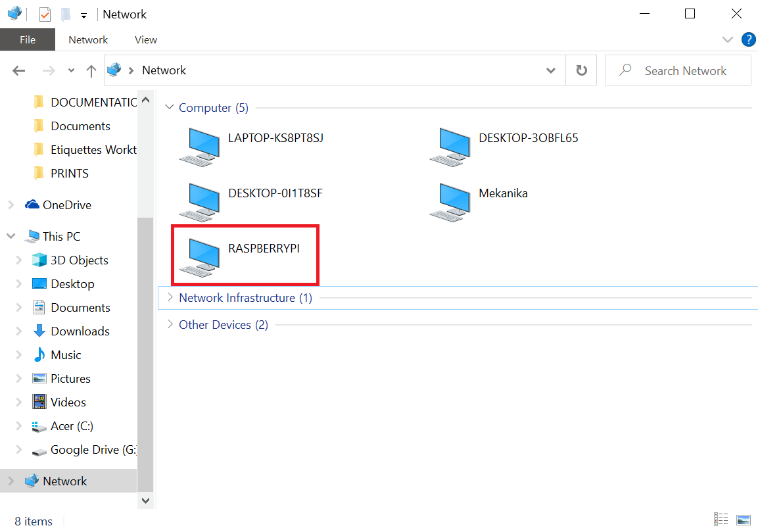Select Pictures under This PC
Screen dimensions: 758x532
[x=61, y=379]
